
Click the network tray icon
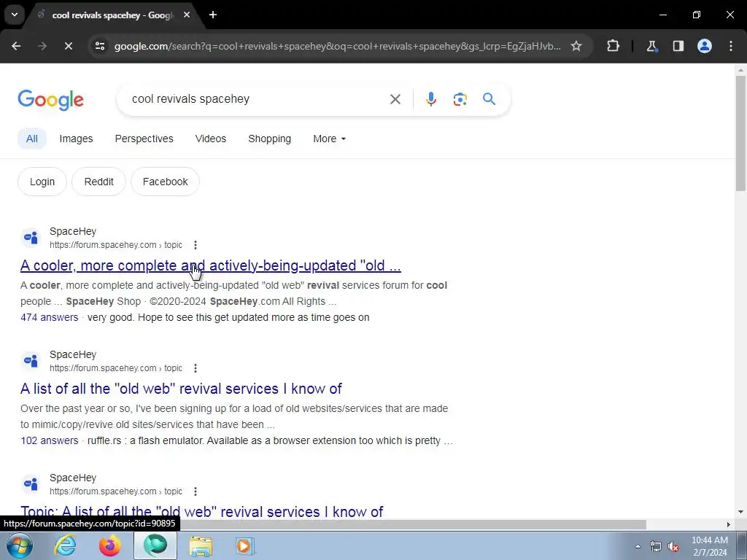coord(656,546)
